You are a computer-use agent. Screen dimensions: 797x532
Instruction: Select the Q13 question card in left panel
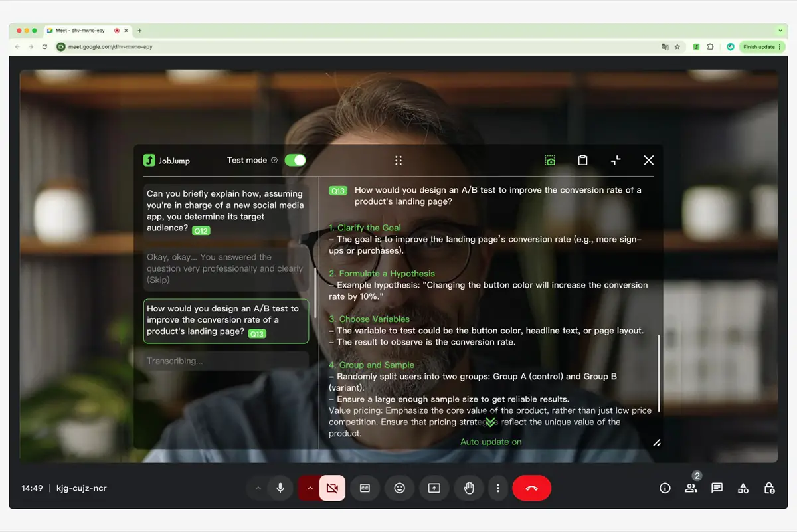click(x=226, y=321)
